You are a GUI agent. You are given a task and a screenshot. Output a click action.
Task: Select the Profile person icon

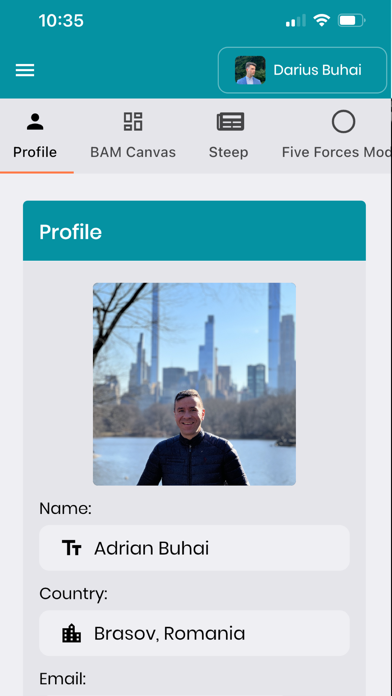35,122
